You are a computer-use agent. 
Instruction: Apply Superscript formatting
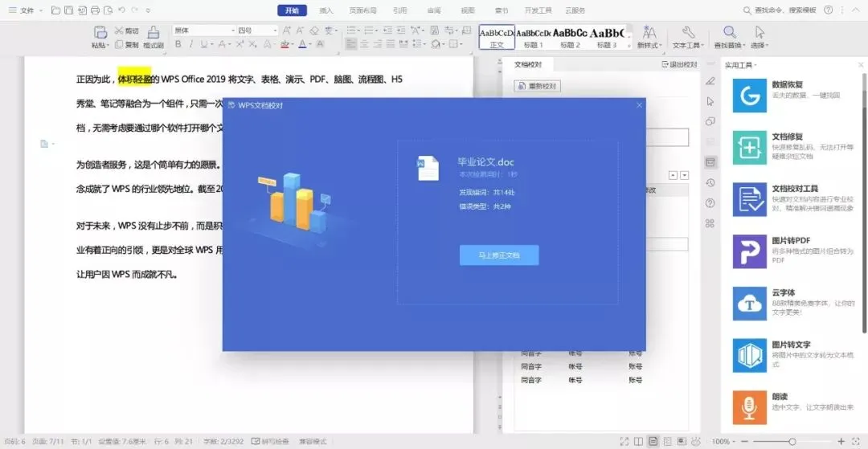[x=240, y=44]
